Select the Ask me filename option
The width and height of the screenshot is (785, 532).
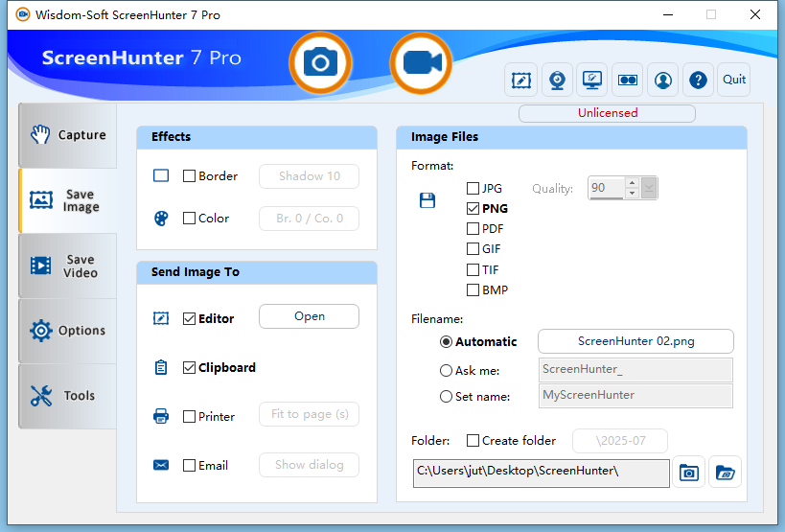pyautogui.click(x=446, y=371)
